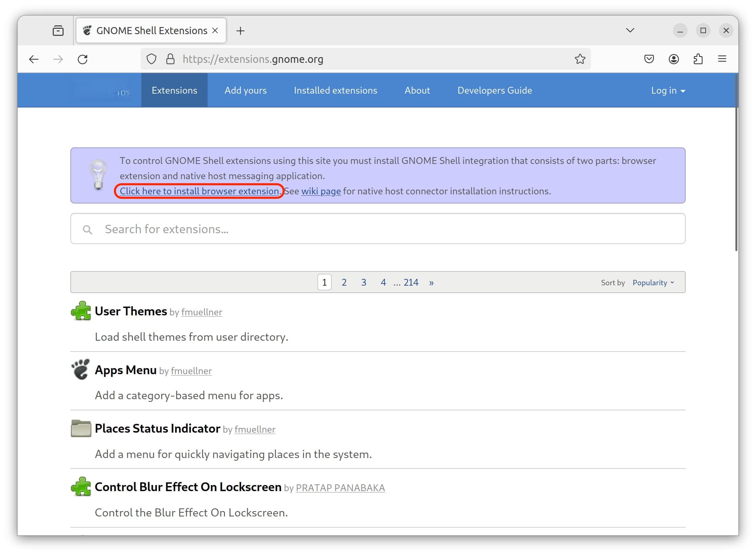Image resolution: width=756 pixels, height=555 pixels.
Task: Open the Places Status Indicator extension
Action: point(158,428)
